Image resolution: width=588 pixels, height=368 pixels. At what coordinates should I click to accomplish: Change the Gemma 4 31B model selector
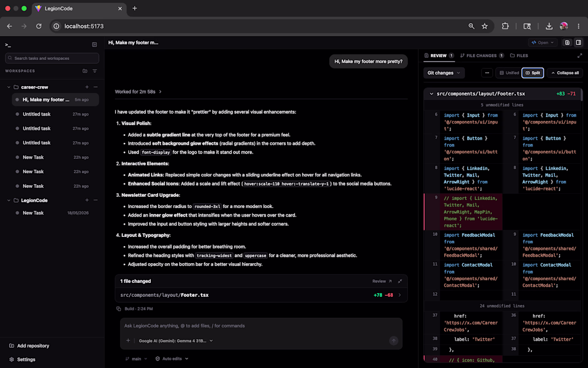point(175,341)
